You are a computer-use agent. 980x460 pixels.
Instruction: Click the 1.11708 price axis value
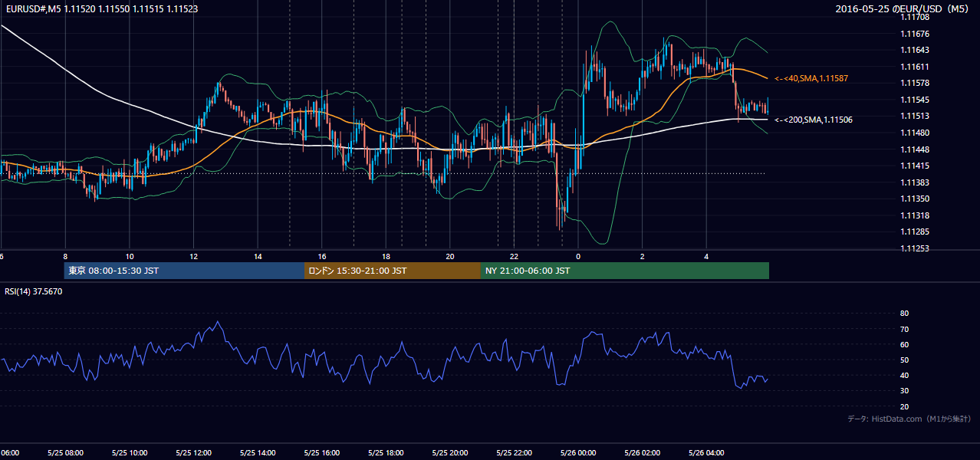coord(915,17)
